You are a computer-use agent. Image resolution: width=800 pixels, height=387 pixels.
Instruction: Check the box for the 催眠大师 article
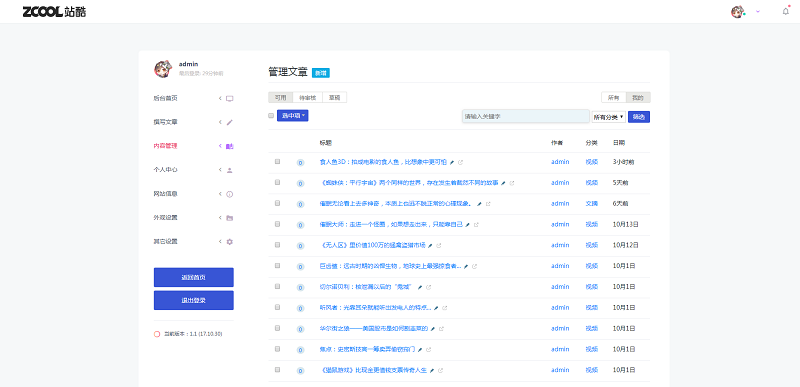[x=278, y=224]
